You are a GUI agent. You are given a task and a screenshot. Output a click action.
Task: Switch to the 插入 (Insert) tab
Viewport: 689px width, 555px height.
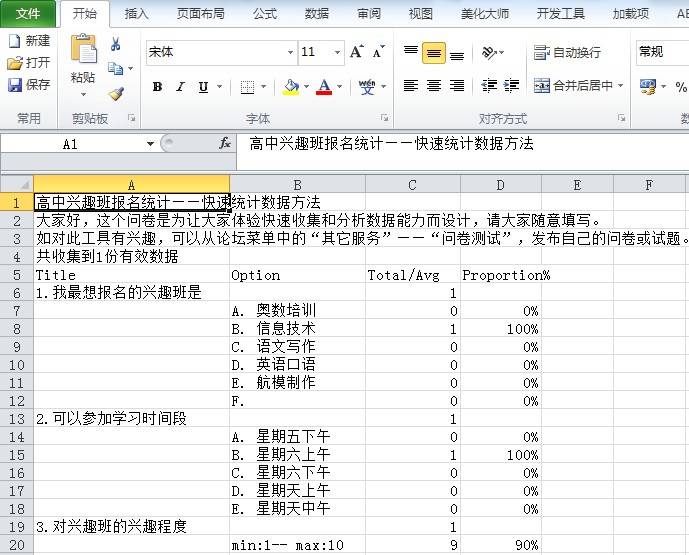(136, 14)
